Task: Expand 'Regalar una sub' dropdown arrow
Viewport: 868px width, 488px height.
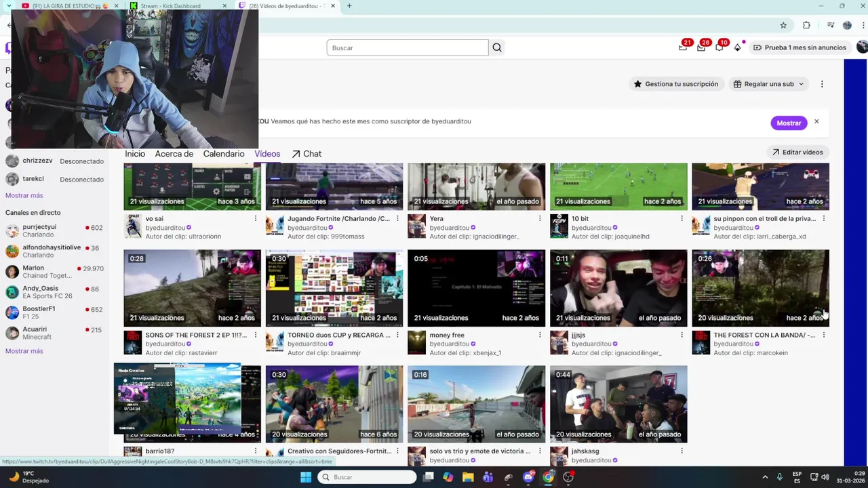Action: 801,84
